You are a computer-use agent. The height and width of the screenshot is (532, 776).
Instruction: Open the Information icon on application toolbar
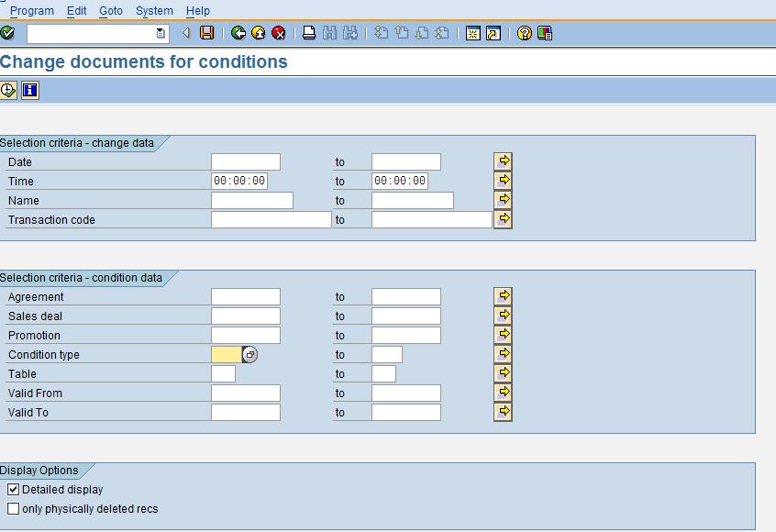click(x=30, y=91)
